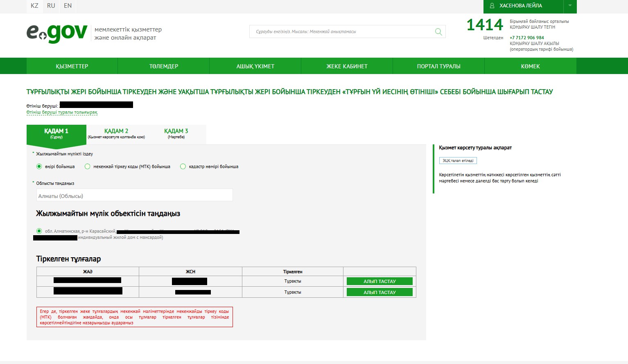
Task: Click into the portal search field
Action: coord(342,32)
